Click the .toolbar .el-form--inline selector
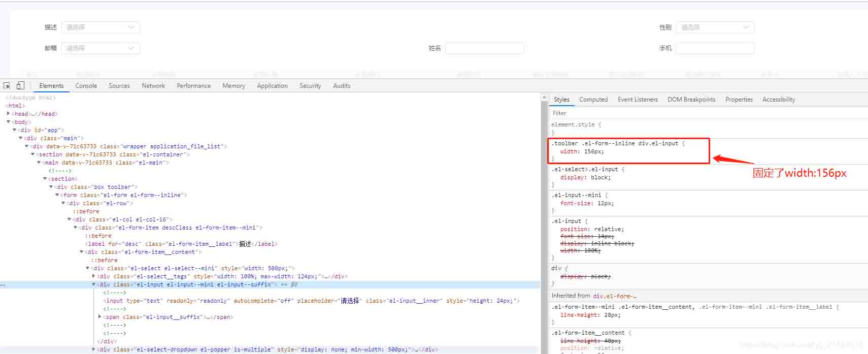Image resolution: width=868 pixels, height=354 pixels. pos(615,143)
